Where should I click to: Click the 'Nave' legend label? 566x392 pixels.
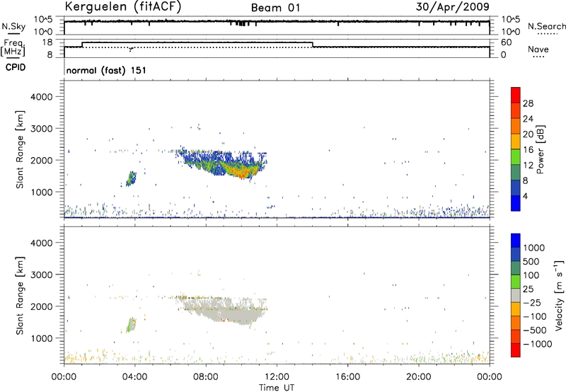pyautogui.click(x=538, y=50)
